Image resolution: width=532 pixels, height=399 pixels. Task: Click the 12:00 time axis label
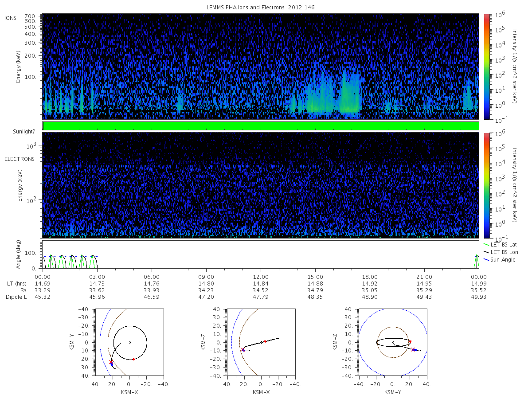click(x=261, y=275)
